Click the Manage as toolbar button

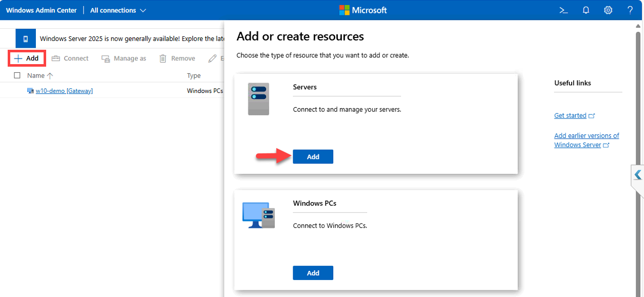click(124, 58)
